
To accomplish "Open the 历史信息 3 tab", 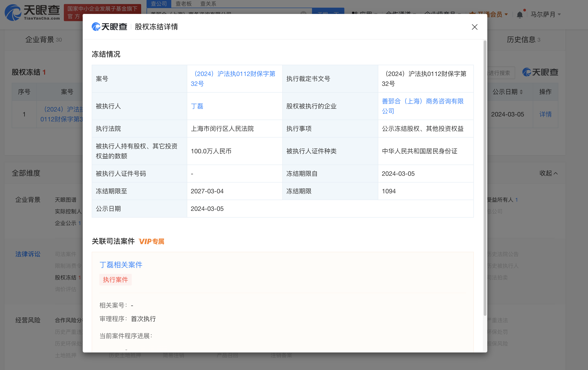I will pyautogui.click(x=523, y=40).
